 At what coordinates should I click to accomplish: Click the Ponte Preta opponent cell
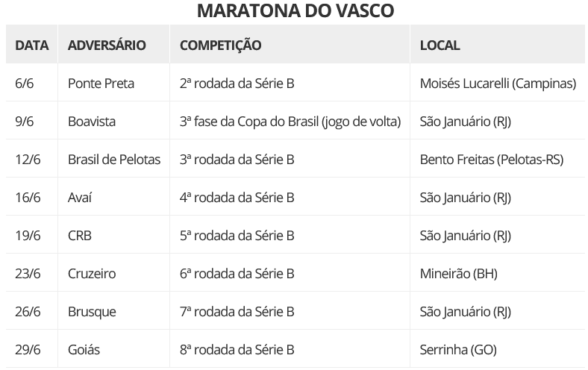(x=101, y=84)
